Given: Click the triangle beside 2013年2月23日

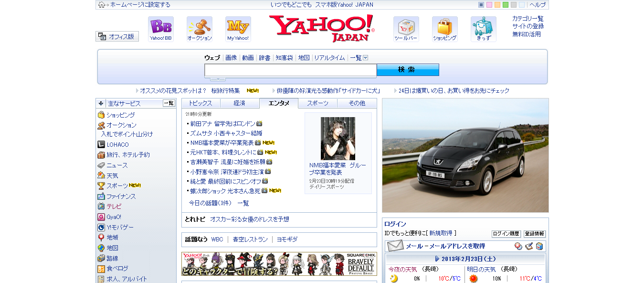Looking at the screenshot, I should pos(437,259).
